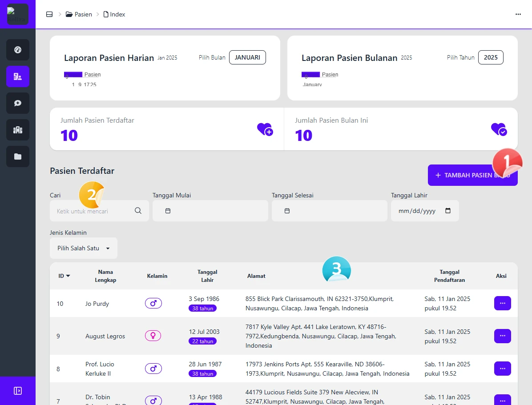Expand the Jenis Kelamin dropdown
The height and width of the screenshot is (405, 532).
[x=84, y=248]
